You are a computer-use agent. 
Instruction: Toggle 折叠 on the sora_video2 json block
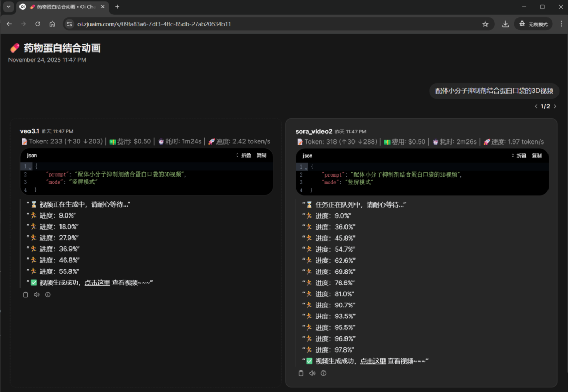(520, 156)
